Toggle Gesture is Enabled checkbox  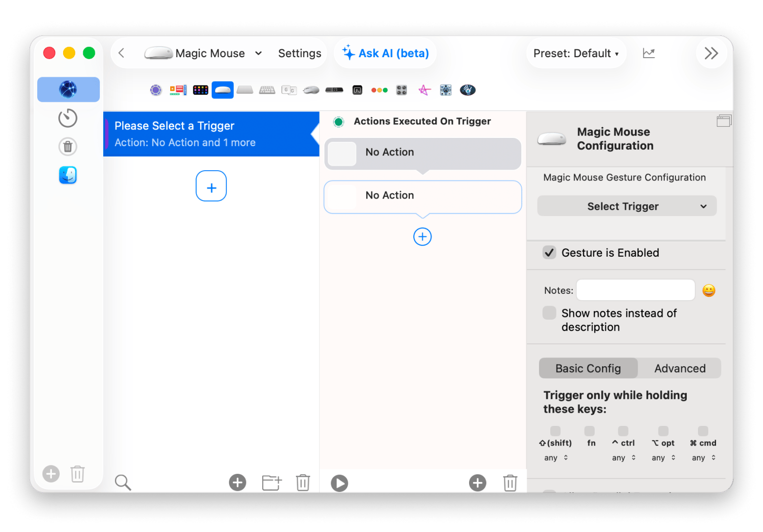point(549,253)
